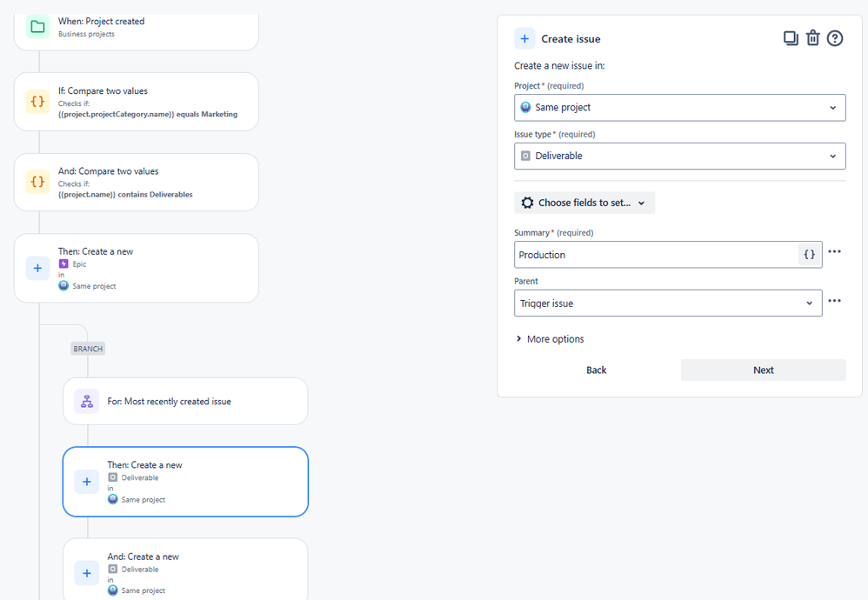The image size is (868, 600).
Task: Click the branch icon on Most recently created issue
Action: pyautogui.click(x=86, y=401)
